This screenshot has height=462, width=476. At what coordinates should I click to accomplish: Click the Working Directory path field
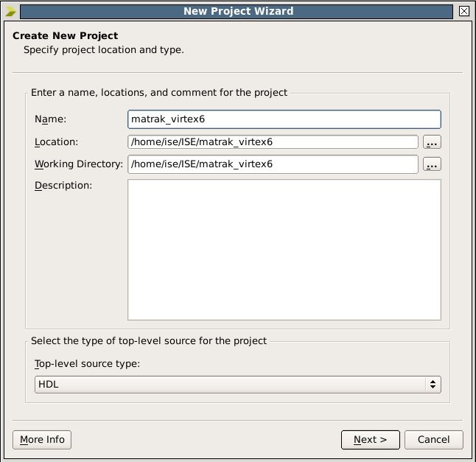click(x=273, y=164)
